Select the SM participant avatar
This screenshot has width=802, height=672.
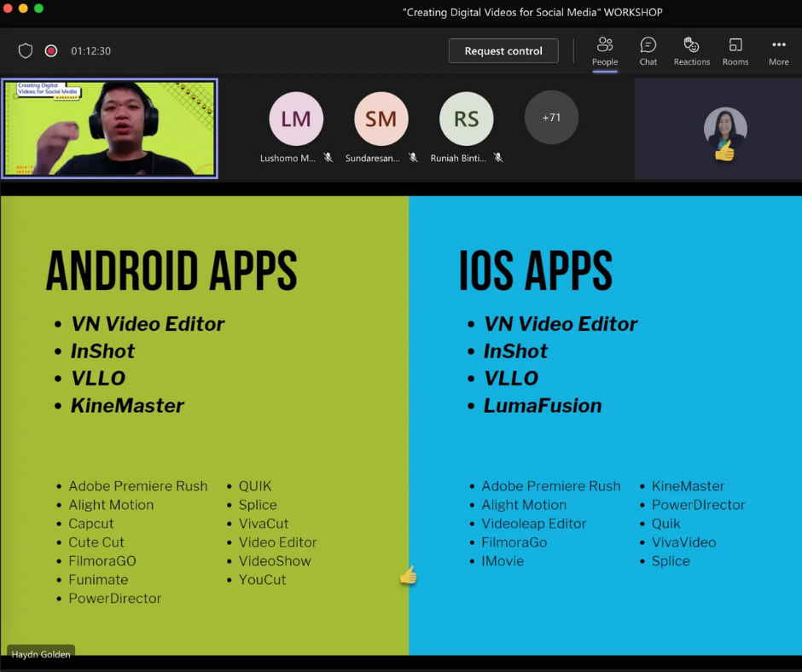click(381, 119)
